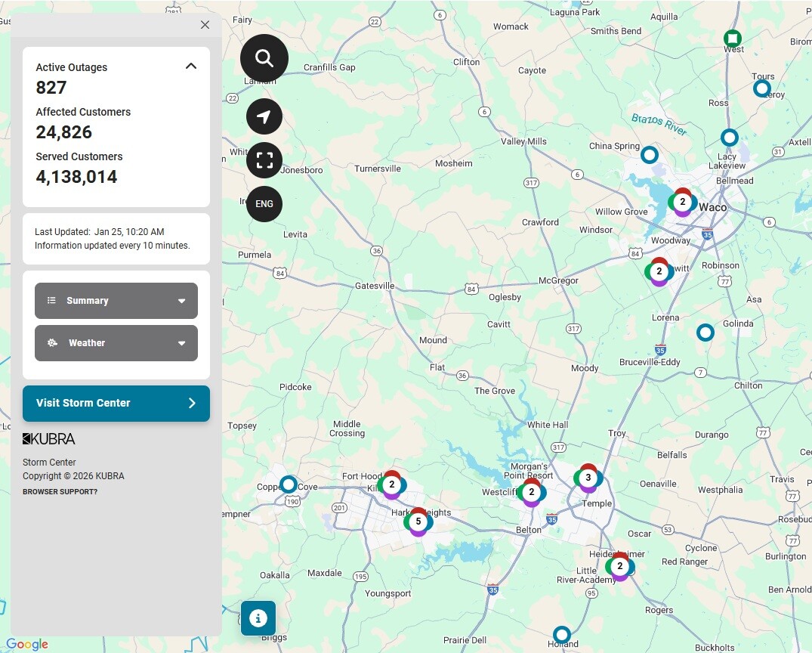Select the blue ring marker at Copperas Cove
This screenshot has height=653, width=812.
(289, 484)
